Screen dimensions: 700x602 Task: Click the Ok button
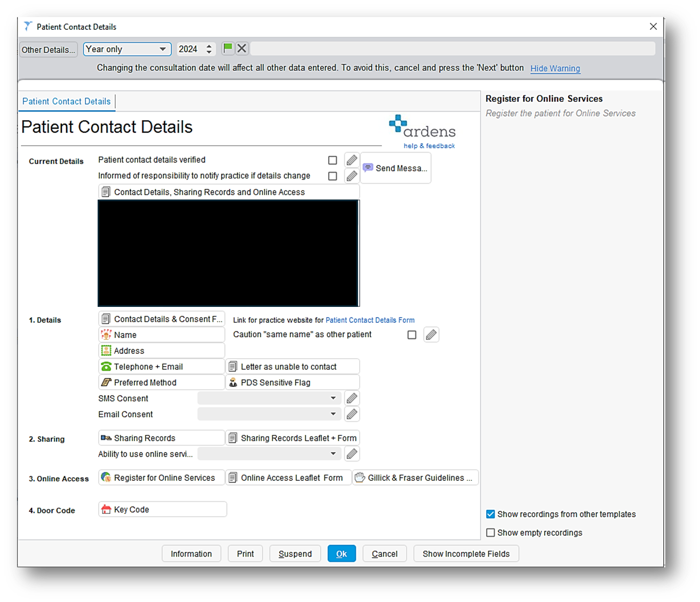click(x=341, y=553)
